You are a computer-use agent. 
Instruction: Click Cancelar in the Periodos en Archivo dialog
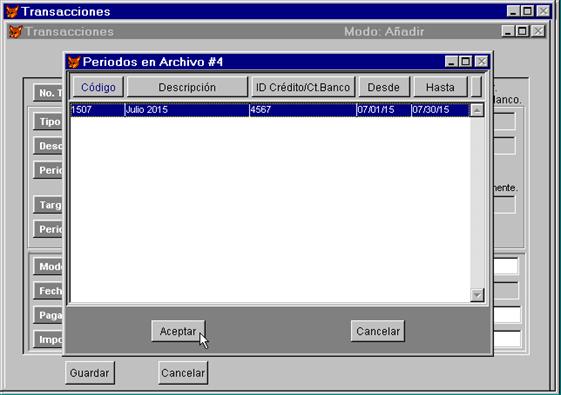(x=378, y=331)
